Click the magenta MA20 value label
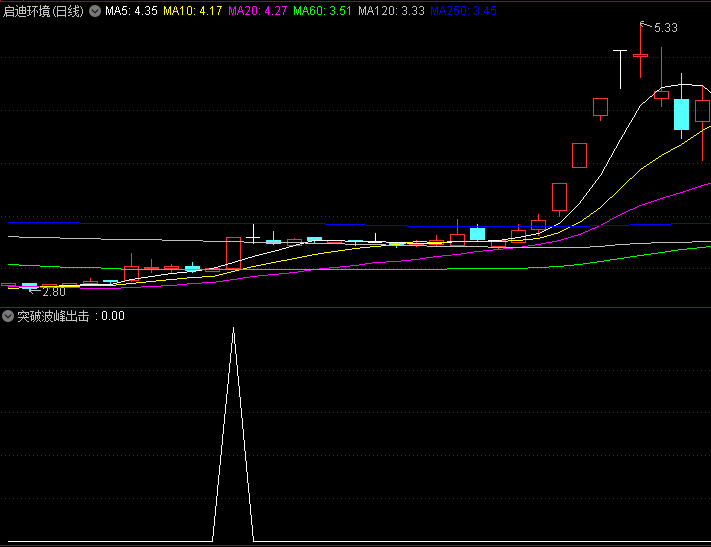This screenshot has width=711, height=547. [257, 11]
